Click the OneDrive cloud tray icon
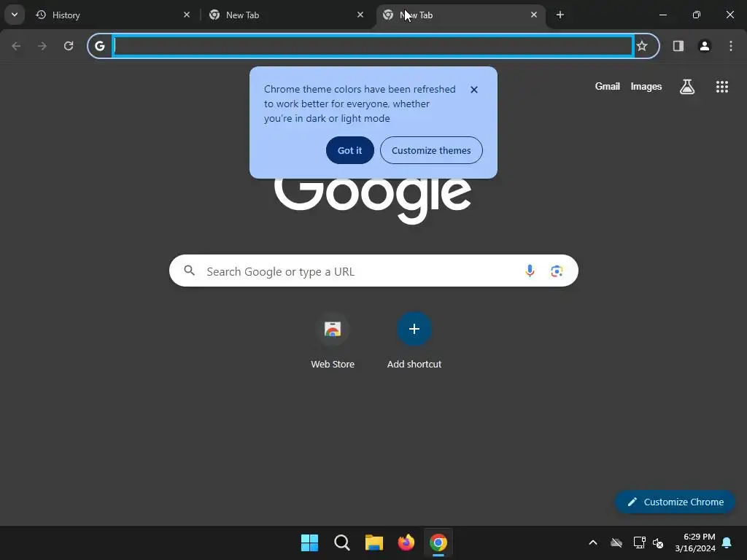This screenshot has height=560, width=747. 616,542
